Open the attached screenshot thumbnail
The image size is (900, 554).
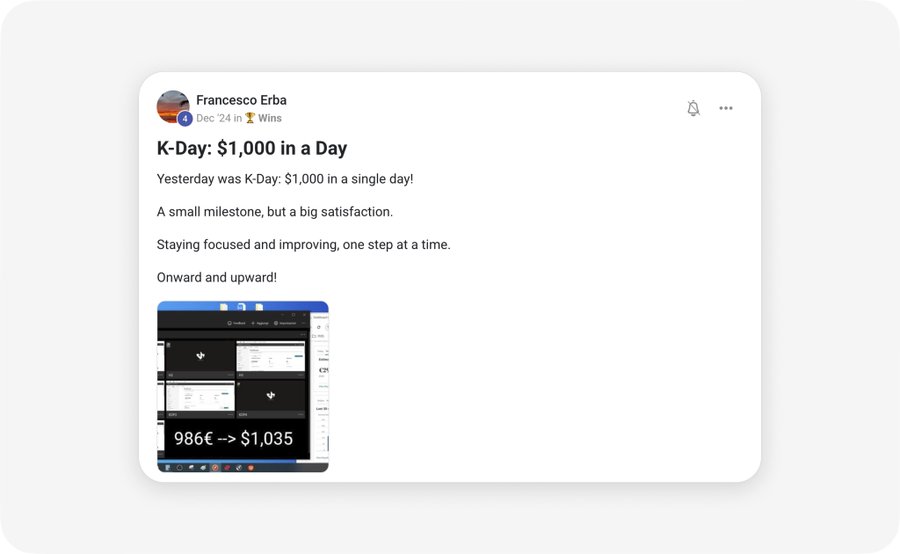(x=243, y=386)
